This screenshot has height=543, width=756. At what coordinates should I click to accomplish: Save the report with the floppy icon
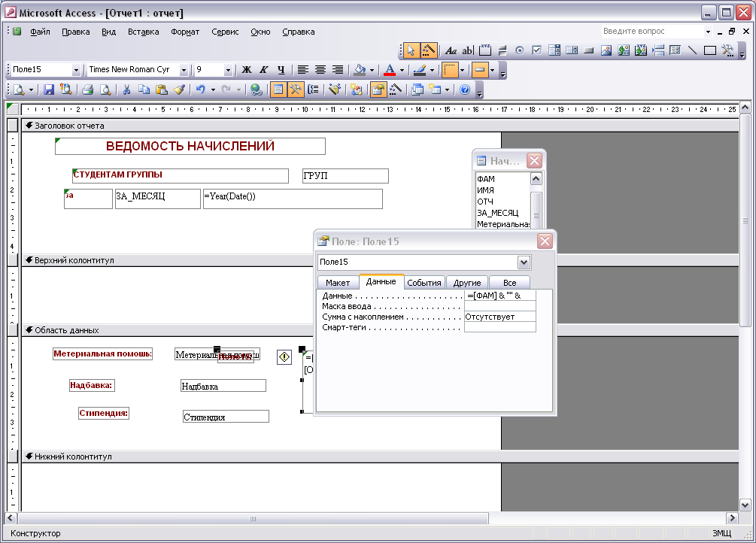pyautogui.click(x=48, y=89)
